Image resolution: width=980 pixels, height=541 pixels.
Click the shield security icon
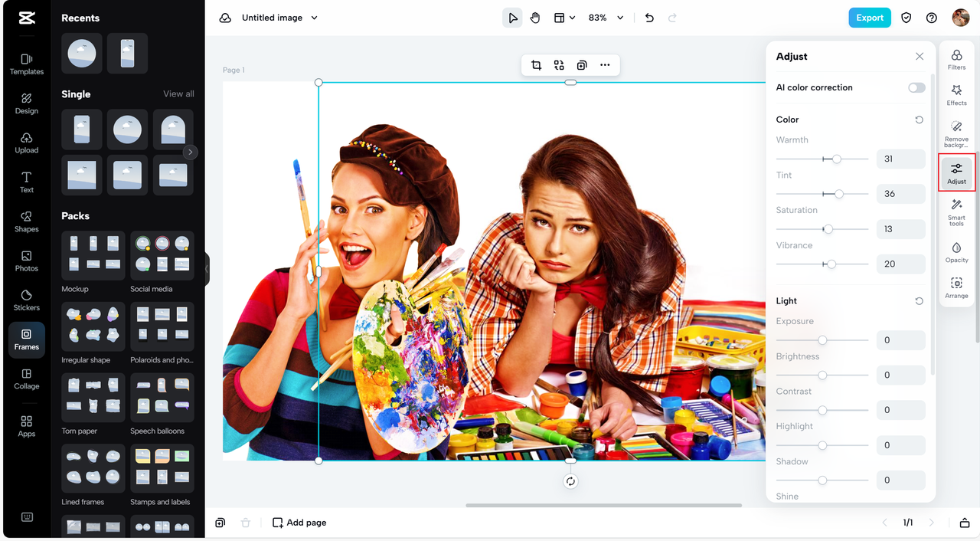pos(906,18)
